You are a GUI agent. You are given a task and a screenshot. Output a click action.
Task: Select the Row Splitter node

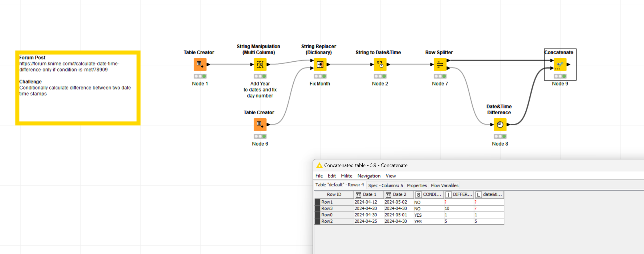click(439, 64)
